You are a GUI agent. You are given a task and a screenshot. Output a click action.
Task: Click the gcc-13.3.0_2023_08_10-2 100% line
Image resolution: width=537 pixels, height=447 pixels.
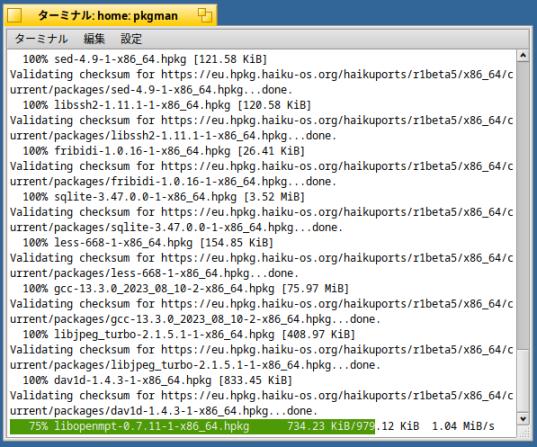click(186, 289)
